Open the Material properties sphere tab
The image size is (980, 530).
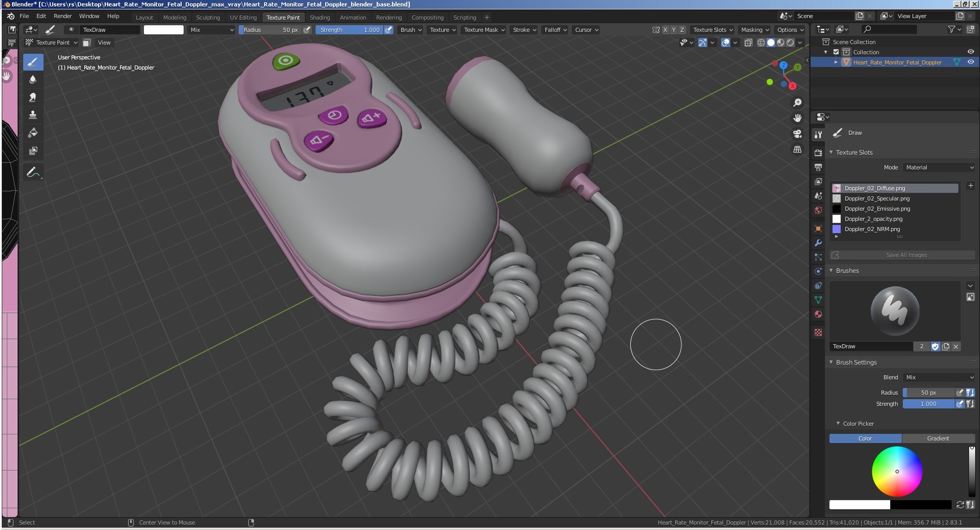pyautogui.click(x=818, y=315)
